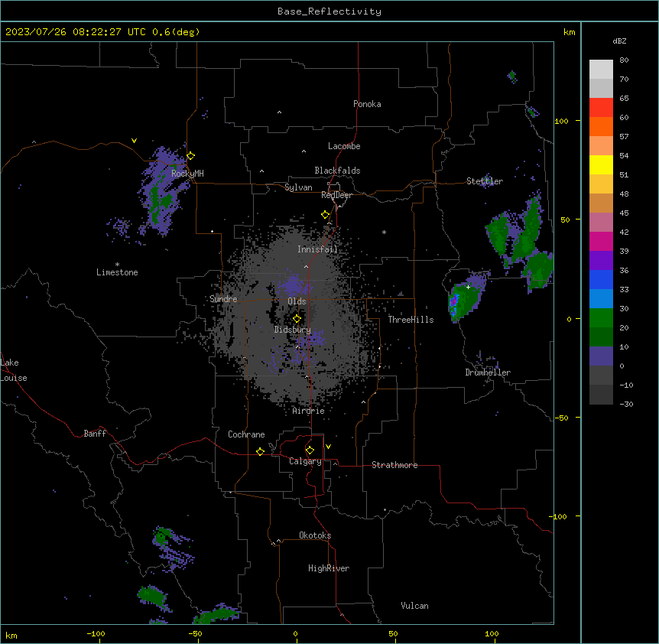Click the 100 tick on the right axis
659x644 pixels.
561,121
